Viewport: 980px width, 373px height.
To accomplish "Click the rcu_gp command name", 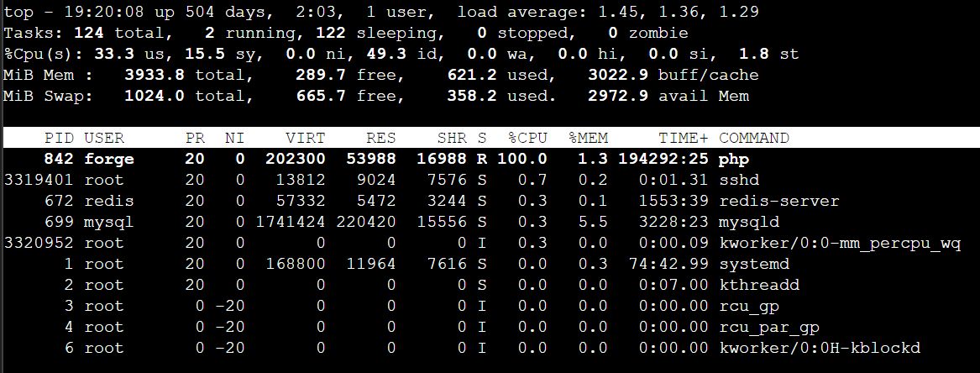I will [x=749, y=306].
